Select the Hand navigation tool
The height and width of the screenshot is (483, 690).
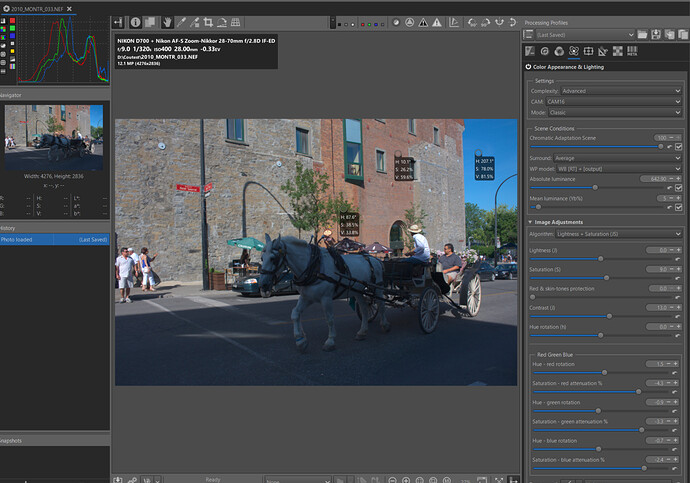pos(168,21)
